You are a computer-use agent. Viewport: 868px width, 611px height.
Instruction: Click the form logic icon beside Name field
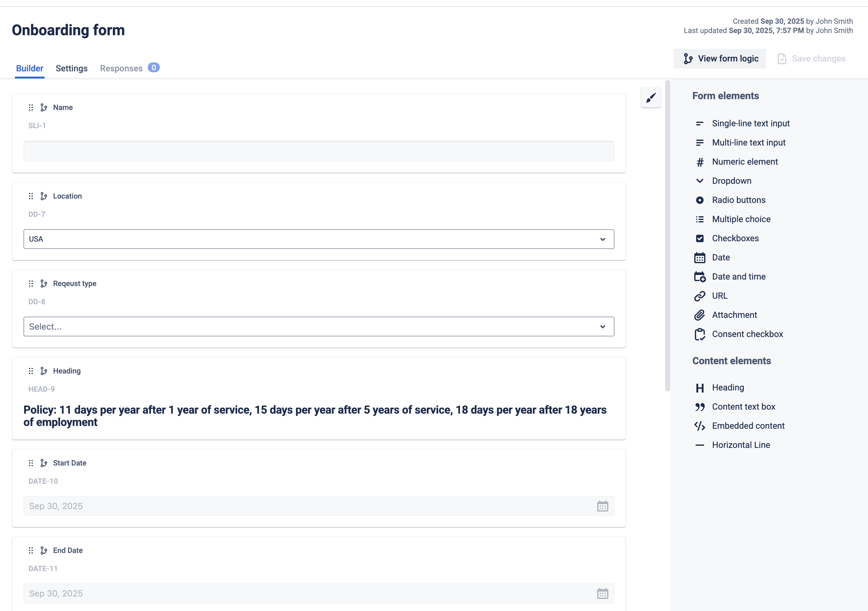tap(44, 107)
